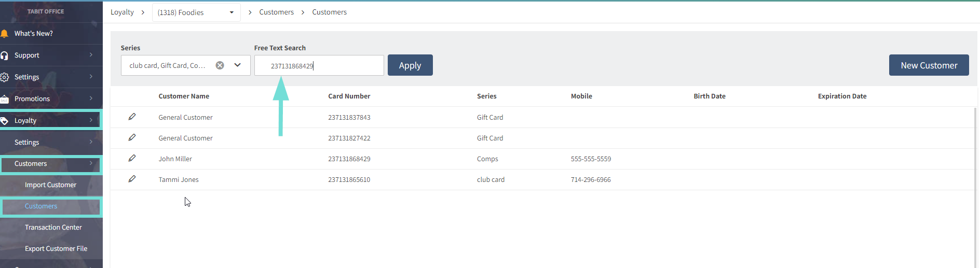Select Import Customer from the sidebar
The height and width of the screenshot is (268, 980).
[50, 185]
